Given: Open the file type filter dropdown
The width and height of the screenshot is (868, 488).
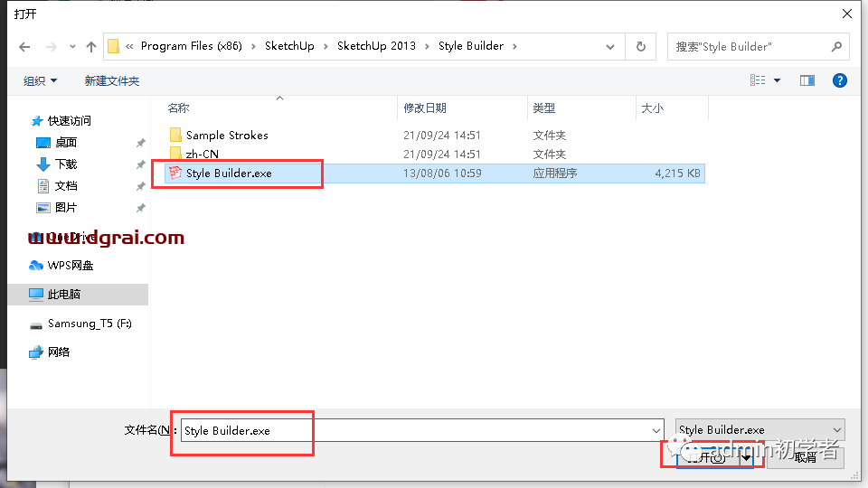Looking at the screenshot, I should pyautogui.click(x=759, y=430).
